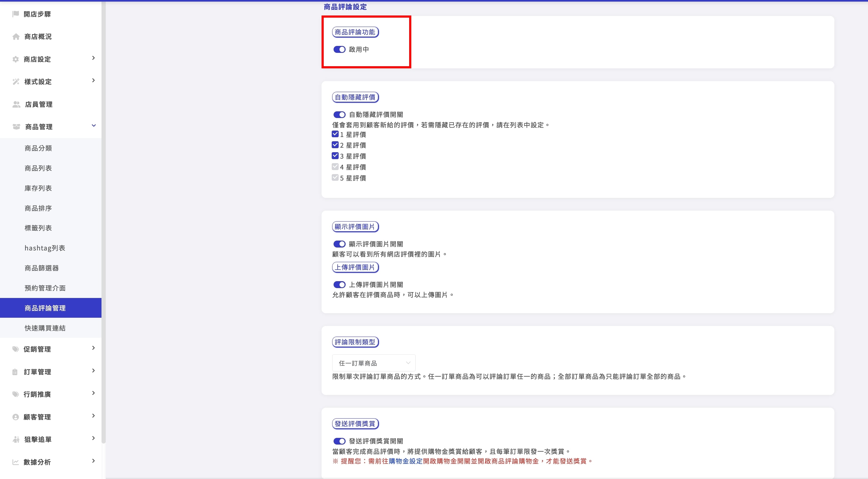Click the tag icon beside 促銷管理

15,349
